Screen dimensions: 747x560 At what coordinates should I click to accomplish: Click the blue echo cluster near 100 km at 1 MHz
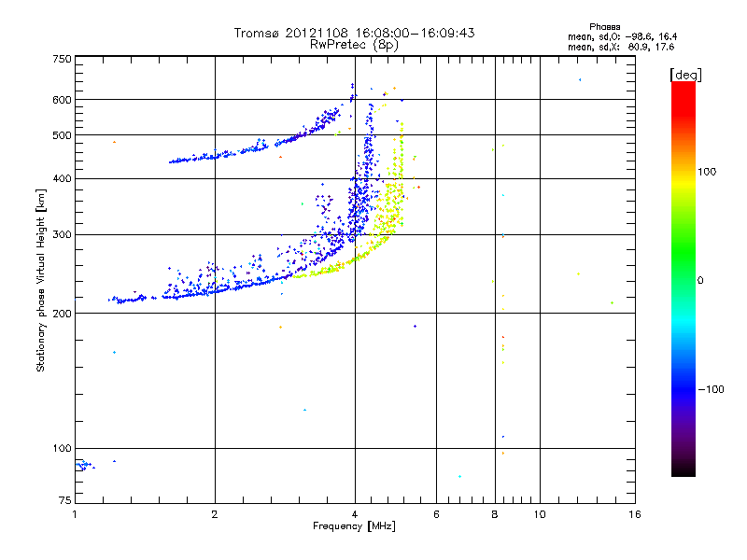point(84,465)
